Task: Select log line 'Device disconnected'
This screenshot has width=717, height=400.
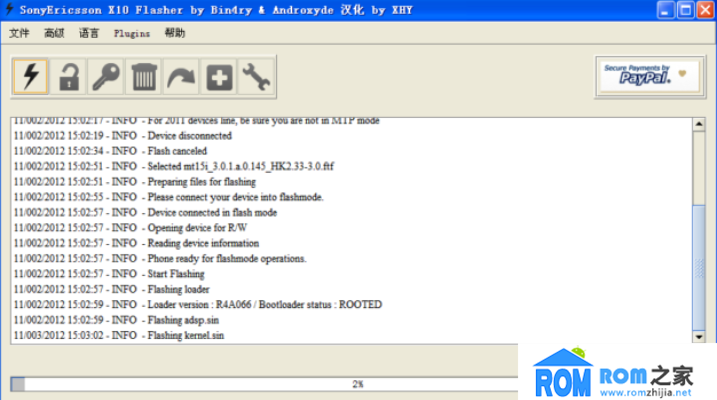Action: pos(123,136)
